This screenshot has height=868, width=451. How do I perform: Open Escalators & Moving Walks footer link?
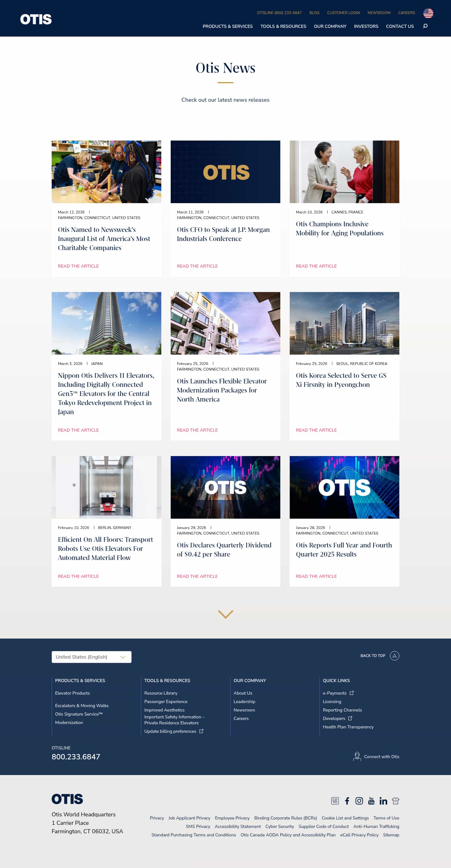82,706
